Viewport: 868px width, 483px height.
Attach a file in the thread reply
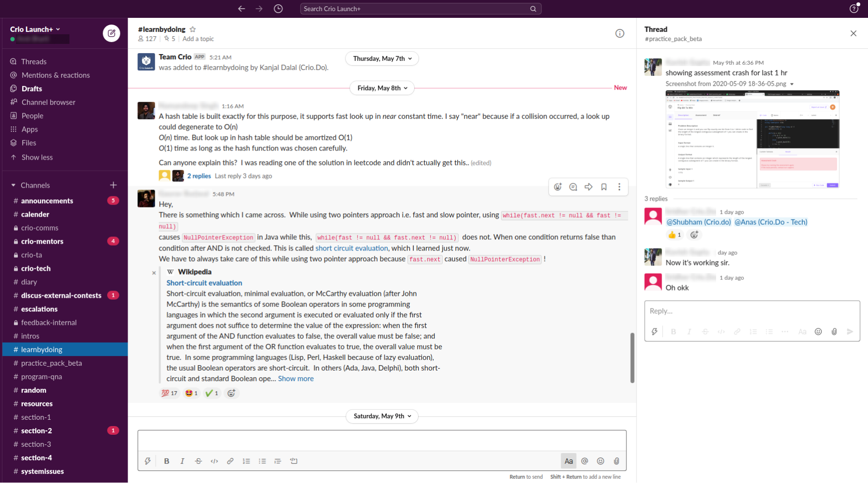pyautogui.click(x=834, y=331)
